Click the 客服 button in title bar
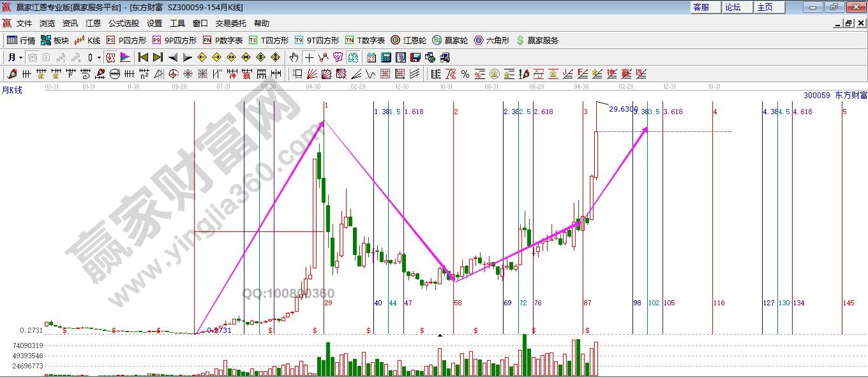 (x=701, y=7)
